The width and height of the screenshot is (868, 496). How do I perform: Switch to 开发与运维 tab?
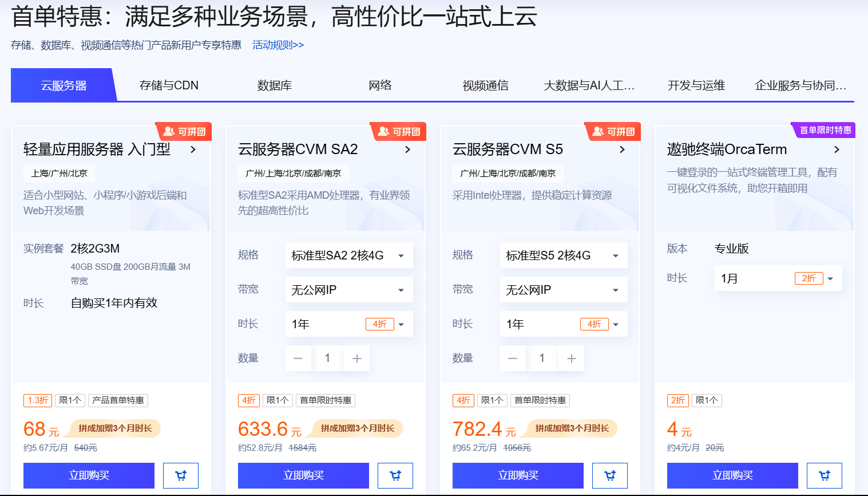point(696,85)
